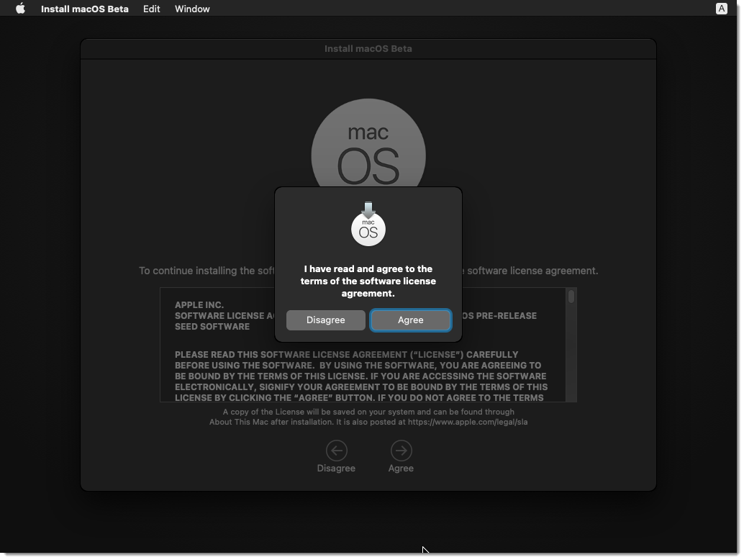
Task: Click the 'APPLE INC.' heading in the license
Action: point(199,304)
